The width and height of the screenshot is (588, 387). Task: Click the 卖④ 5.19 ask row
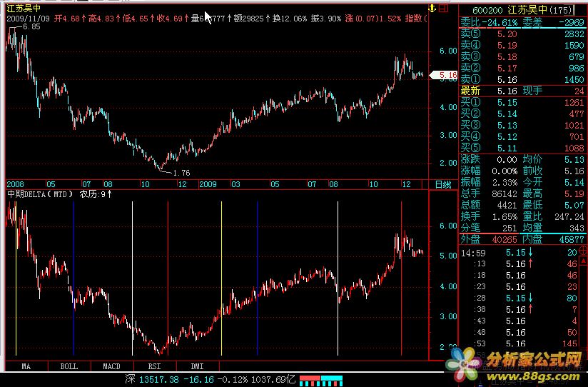pyautogui.click(x=522, y=46)
